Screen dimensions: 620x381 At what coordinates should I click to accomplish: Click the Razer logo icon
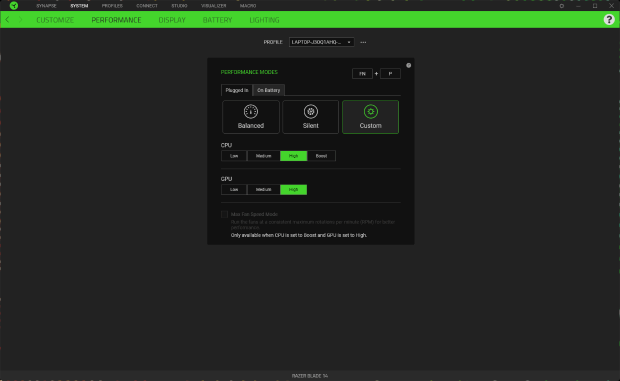14,6
